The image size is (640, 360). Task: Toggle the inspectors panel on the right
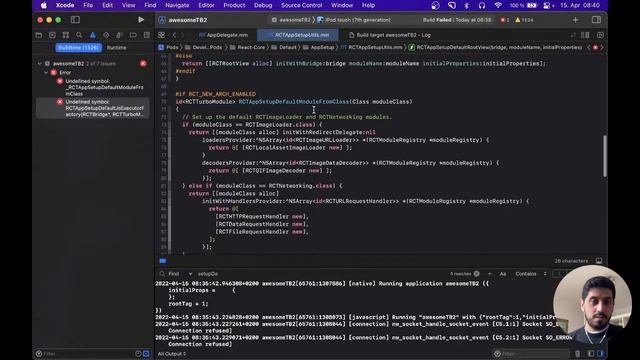[596, 20]
